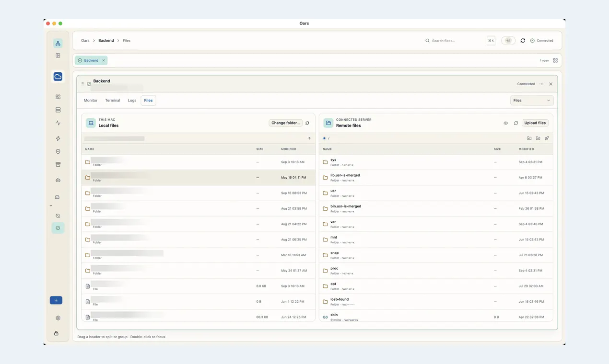Select local row modified May 15 04:11 PM

(199, 177)
